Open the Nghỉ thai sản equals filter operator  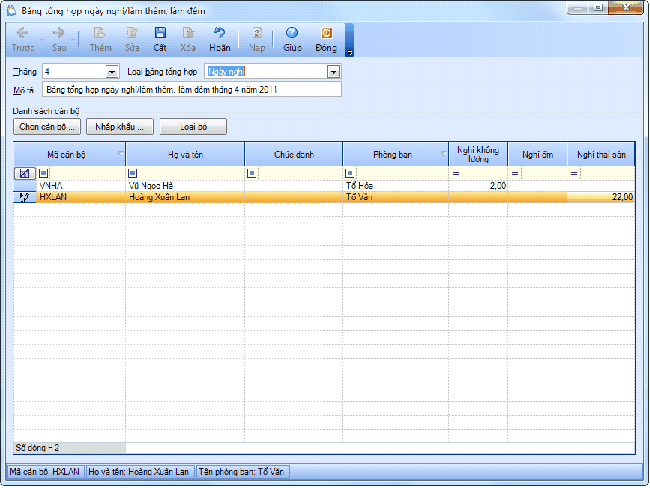pyautogui.click(x=574, y=173)
